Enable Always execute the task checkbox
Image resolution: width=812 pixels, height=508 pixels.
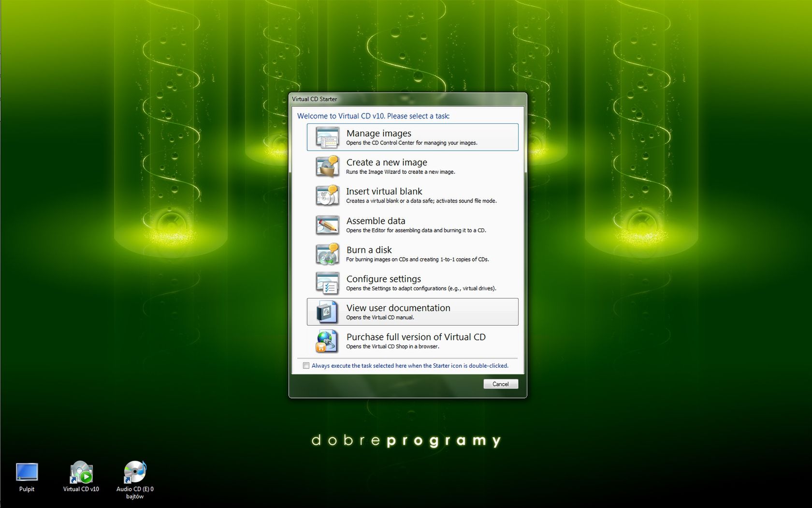306,366
